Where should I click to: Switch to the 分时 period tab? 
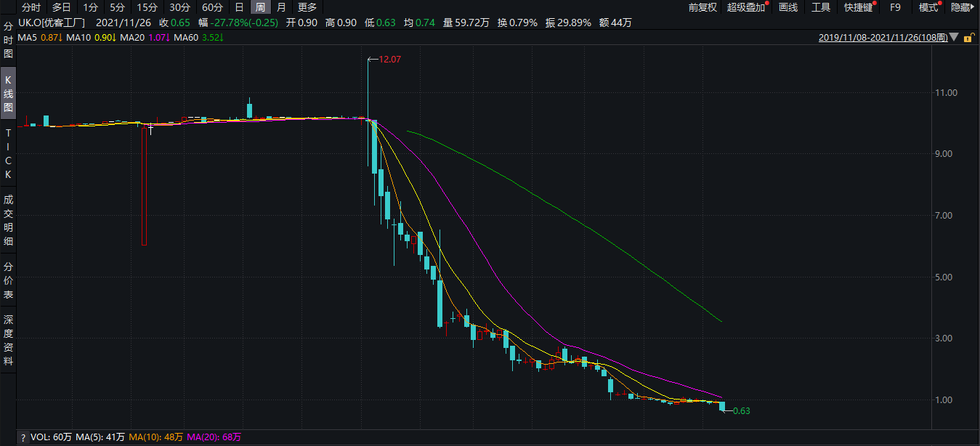click(31, 7)
